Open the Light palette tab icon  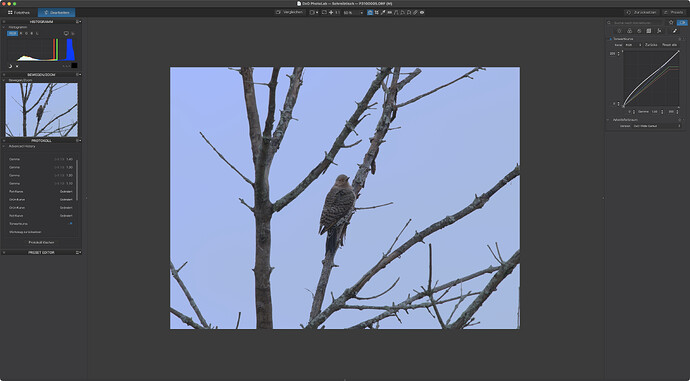tap(619, 31)
